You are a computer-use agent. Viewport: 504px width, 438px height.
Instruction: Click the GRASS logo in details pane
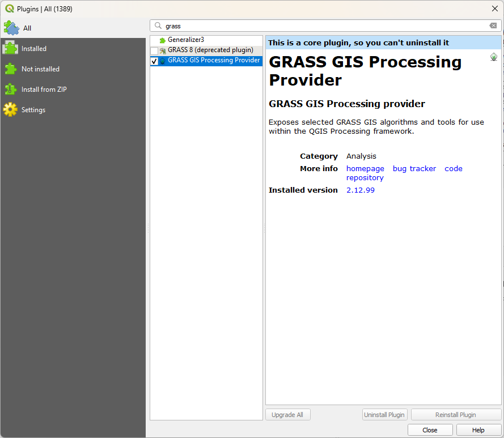pos(494,57)
